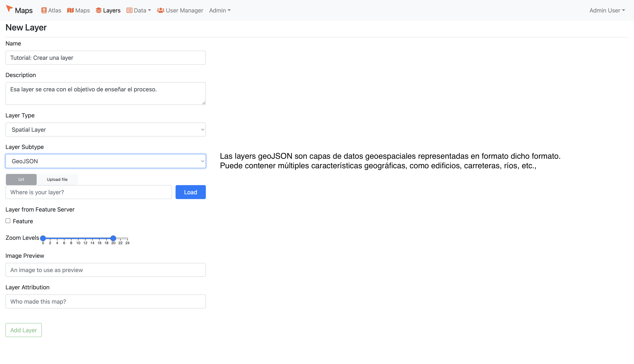Expand the Admin dropdown menu
The image size is (634, 364).
click(x=220, y=10)
